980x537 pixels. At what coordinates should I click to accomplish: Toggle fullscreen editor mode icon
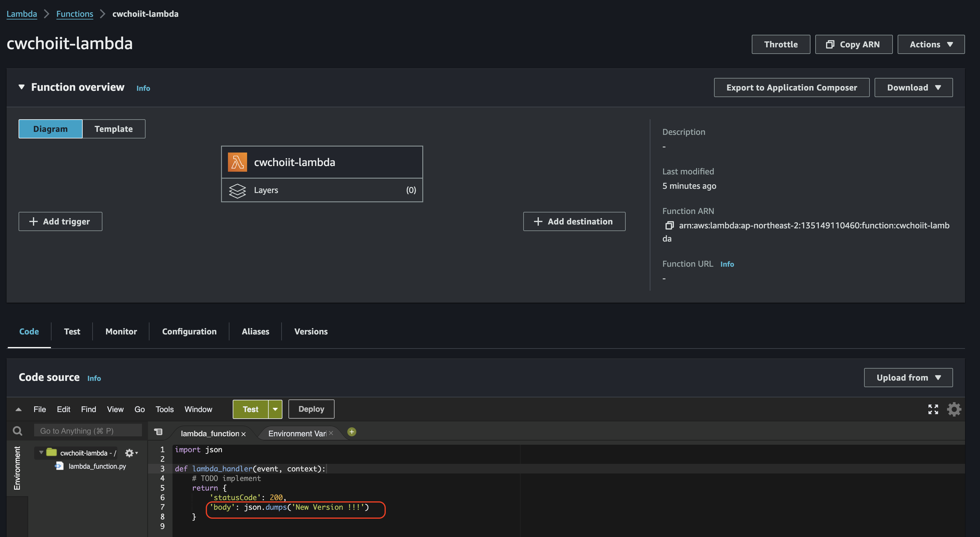pyautogui.click(x=933, y=409)
